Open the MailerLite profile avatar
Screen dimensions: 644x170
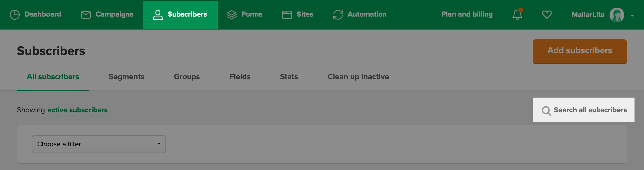617,15
